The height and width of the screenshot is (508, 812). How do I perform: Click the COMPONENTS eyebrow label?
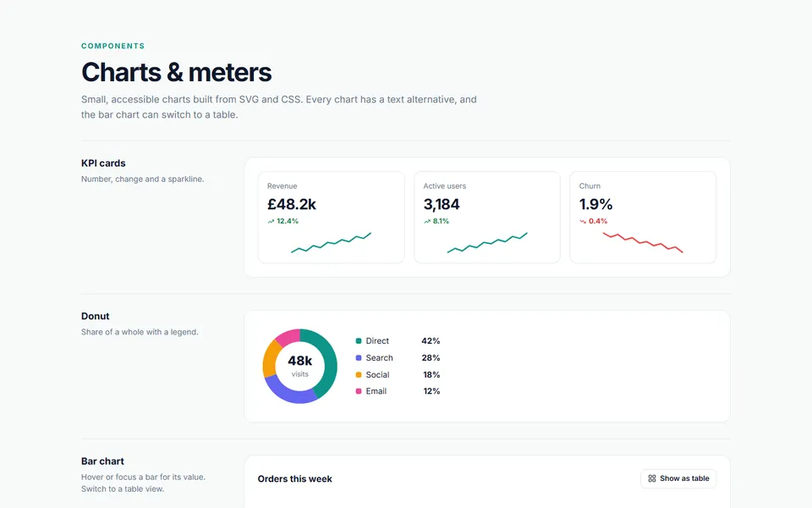pos(112,46)
